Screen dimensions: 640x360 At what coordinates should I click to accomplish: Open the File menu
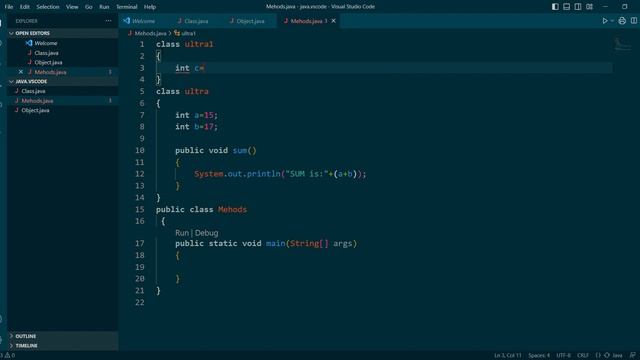coord(9,7)
